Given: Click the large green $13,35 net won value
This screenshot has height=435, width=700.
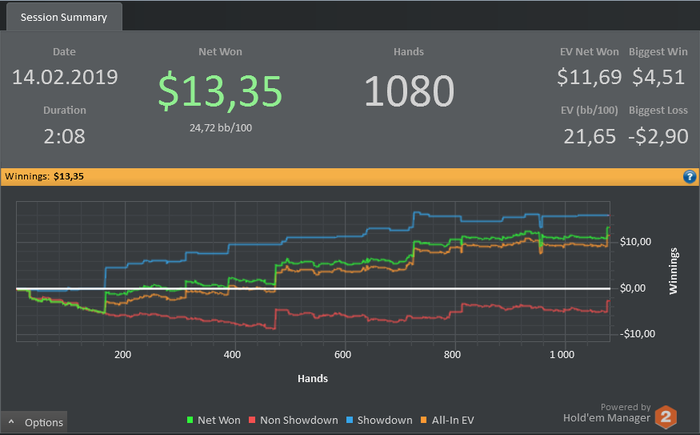Looking at the screenshot, I should pyautogui.click(x=220, y=92).
